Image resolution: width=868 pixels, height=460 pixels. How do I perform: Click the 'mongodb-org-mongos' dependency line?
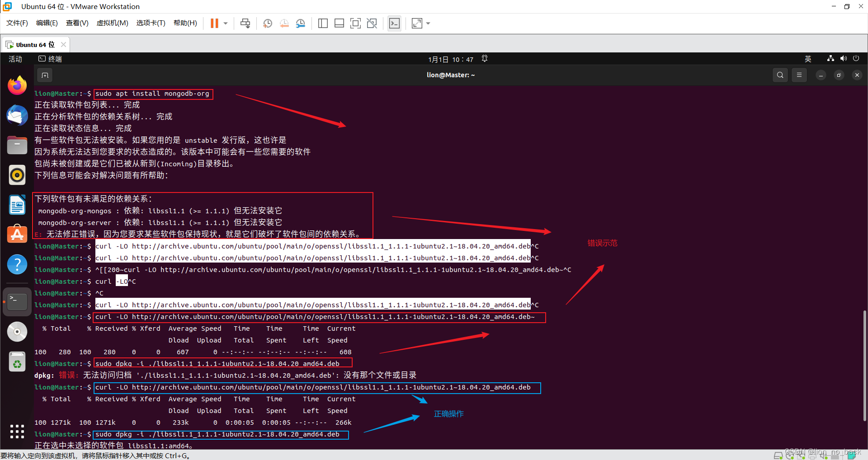[160, 211]
